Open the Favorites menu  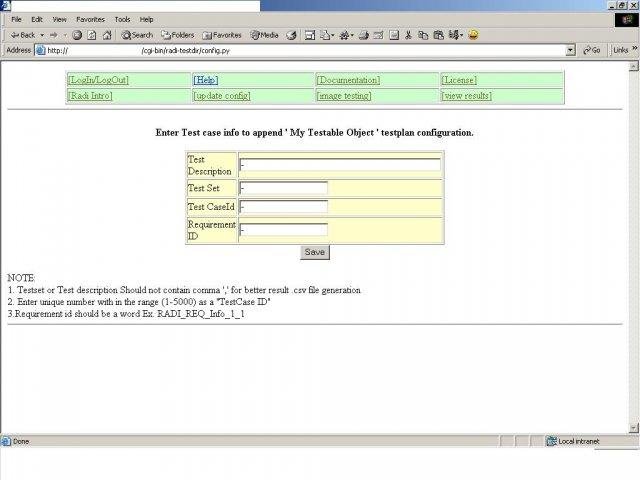pos(90,19)
